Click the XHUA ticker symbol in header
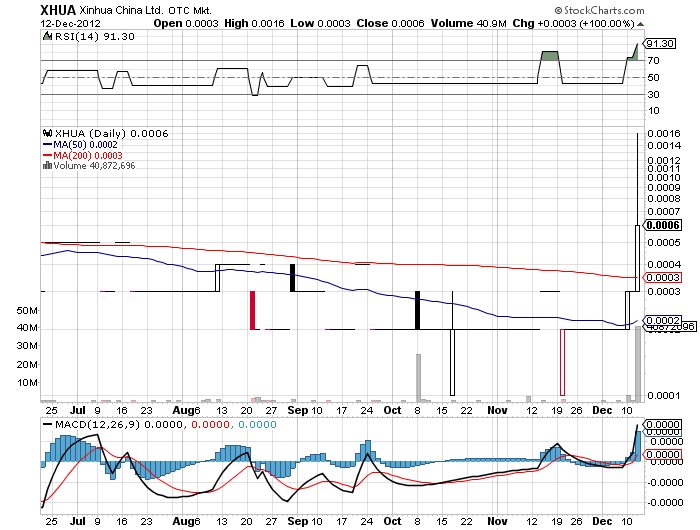The width and height of the screenshot is (700, 530). (x=58, y=10)
